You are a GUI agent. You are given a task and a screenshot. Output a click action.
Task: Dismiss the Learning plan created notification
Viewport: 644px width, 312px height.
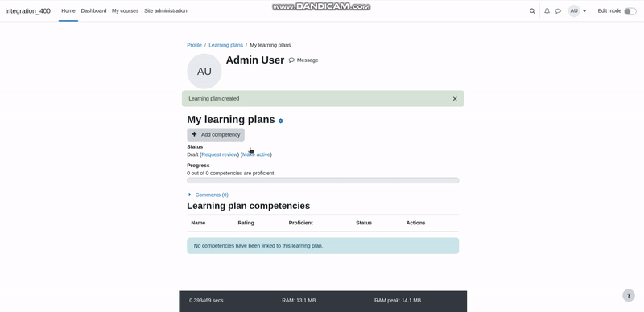(x=455, y=99)
